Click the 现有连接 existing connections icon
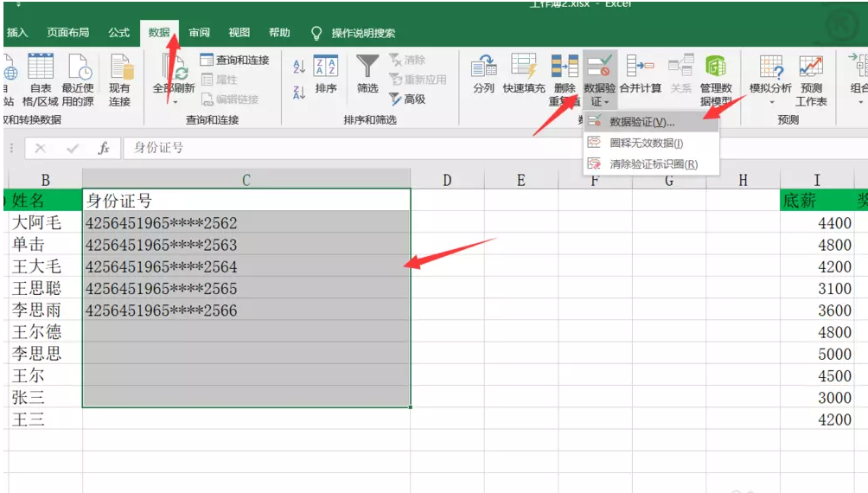 click(x=119, y=67)
